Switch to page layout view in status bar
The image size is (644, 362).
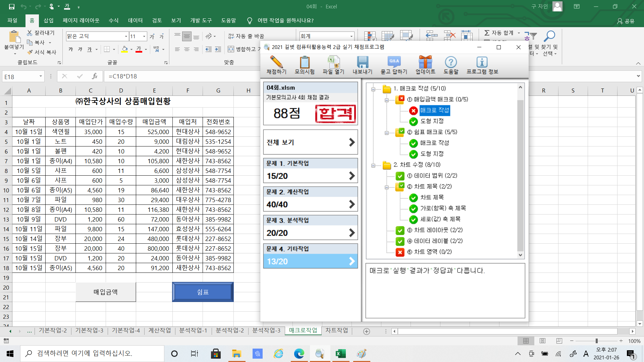542,341
